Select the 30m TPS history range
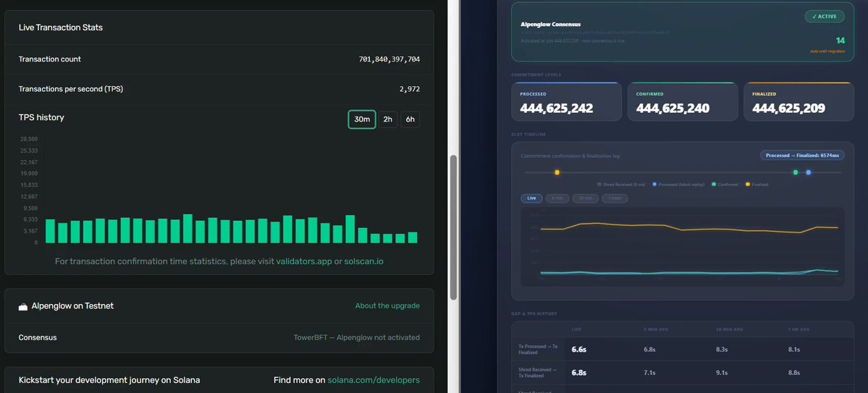The height and width of the screenshot is (393, 868). 362,119
